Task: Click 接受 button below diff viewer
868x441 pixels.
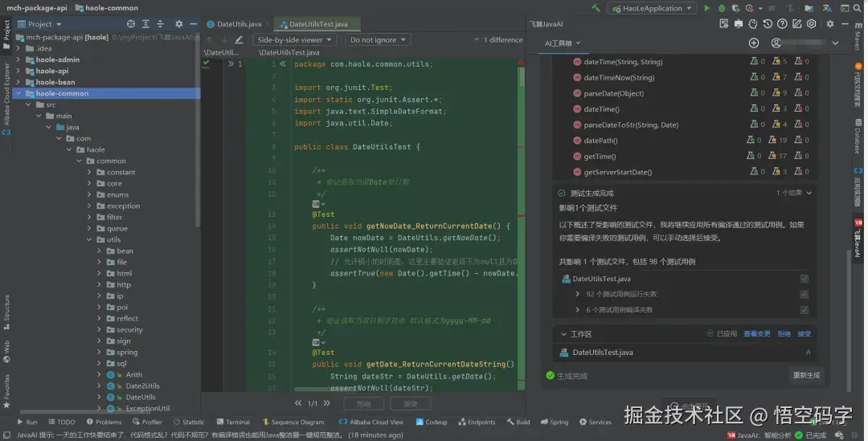Action: pos(410,404)
